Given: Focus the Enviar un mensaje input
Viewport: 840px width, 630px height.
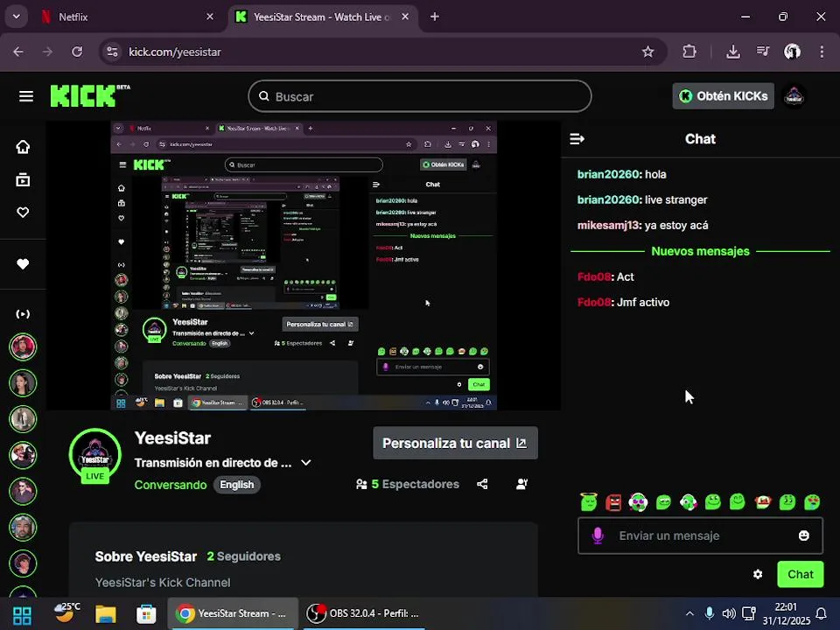Looking at the screenshot, I should 700,535.
